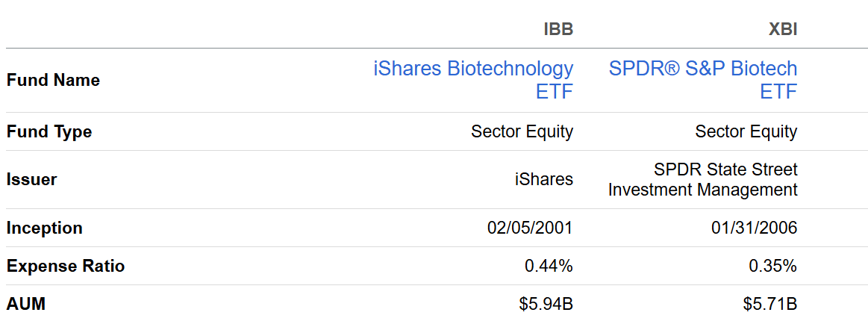Click the iShares issuer value
Viewport: 868px width, 330px height.
tap(544, 179)
